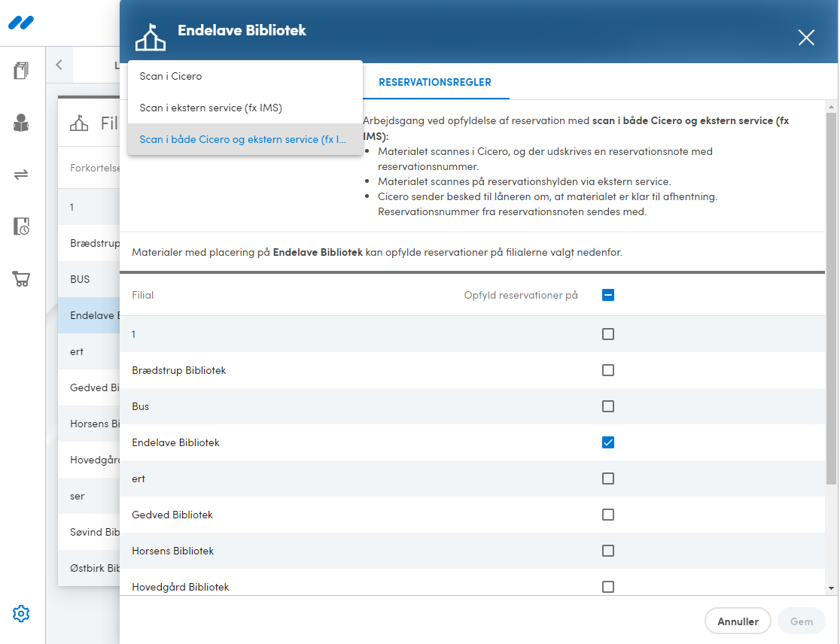This screenshot has width=840, height=644.
Task: Check the Bus checkbox
Action: pyautogui.click(x=608, y=406)
